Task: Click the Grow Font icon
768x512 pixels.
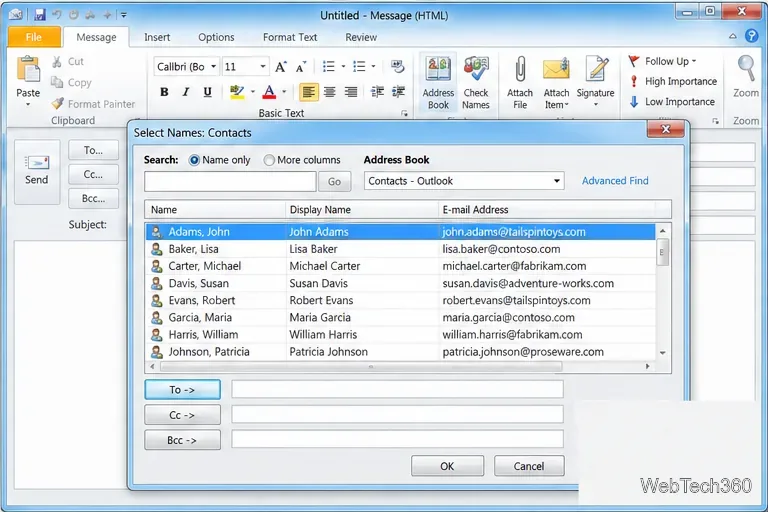Action: [281, 67]
